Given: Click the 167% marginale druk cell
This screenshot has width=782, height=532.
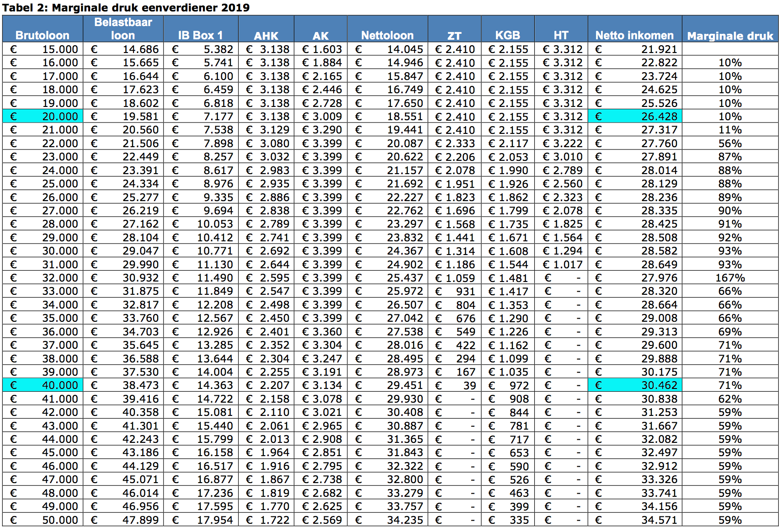Looking at the screenshot, I should click(x=730, y=278).
